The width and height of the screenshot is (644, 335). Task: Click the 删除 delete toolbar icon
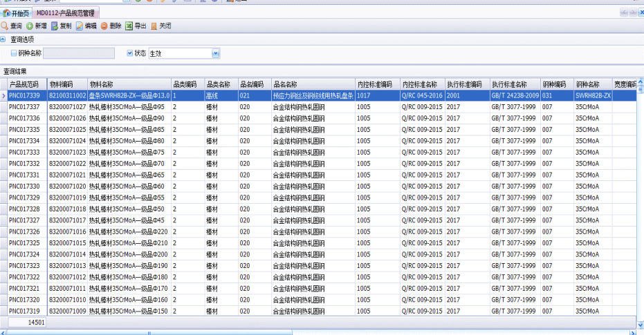coord(104,26)
